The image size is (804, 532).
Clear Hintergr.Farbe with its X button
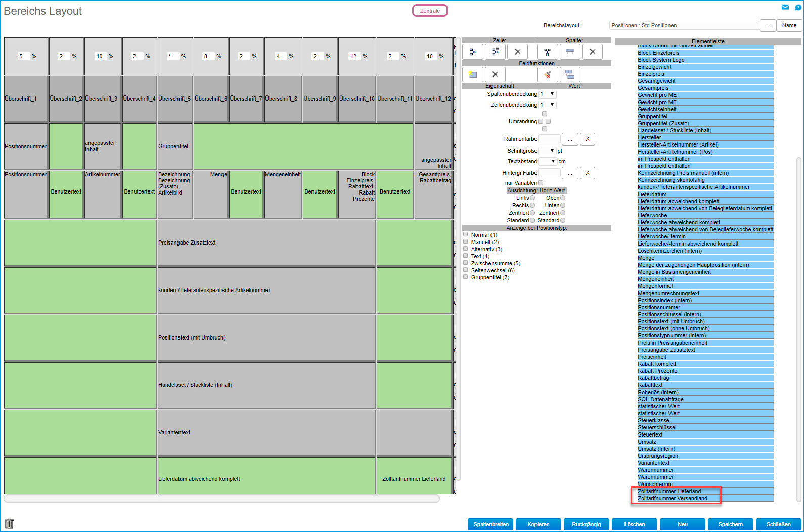pos(587,173)
